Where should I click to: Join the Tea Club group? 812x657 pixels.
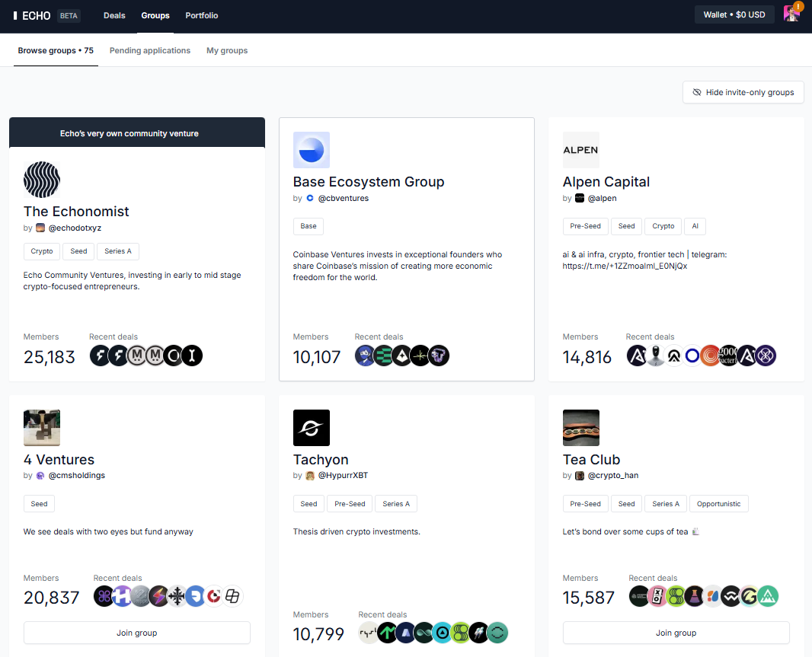click(676, 633)
